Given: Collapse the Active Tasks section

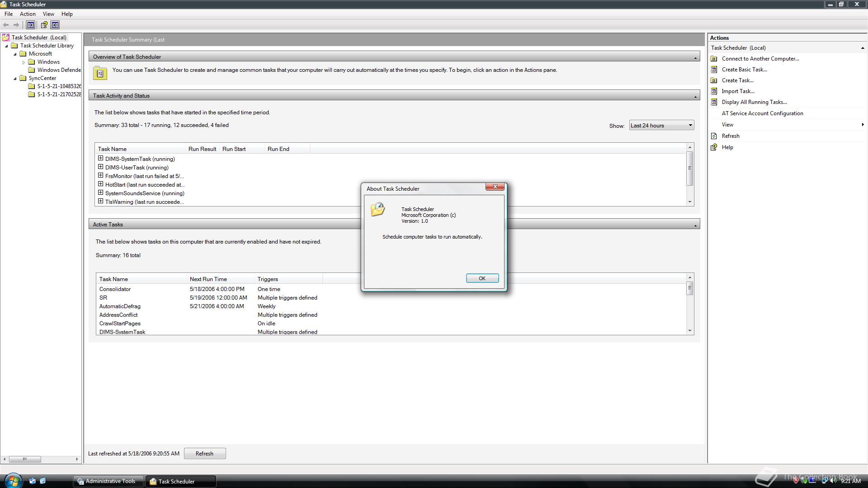Looking at the screenshot, I should tap(695, 225).
